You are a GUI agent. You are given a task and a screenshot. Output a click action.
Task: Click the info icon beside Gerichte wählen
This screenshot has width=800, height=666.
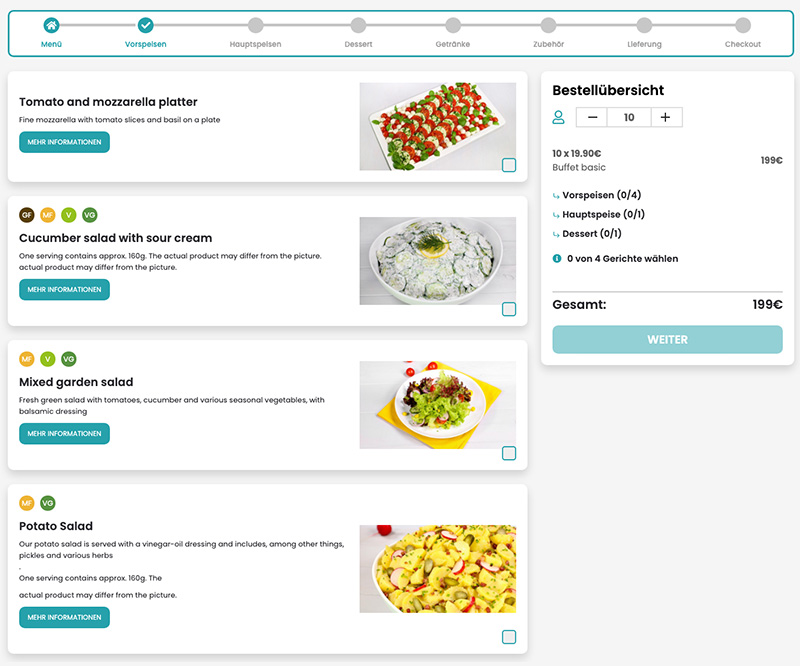tap(557, 259)
